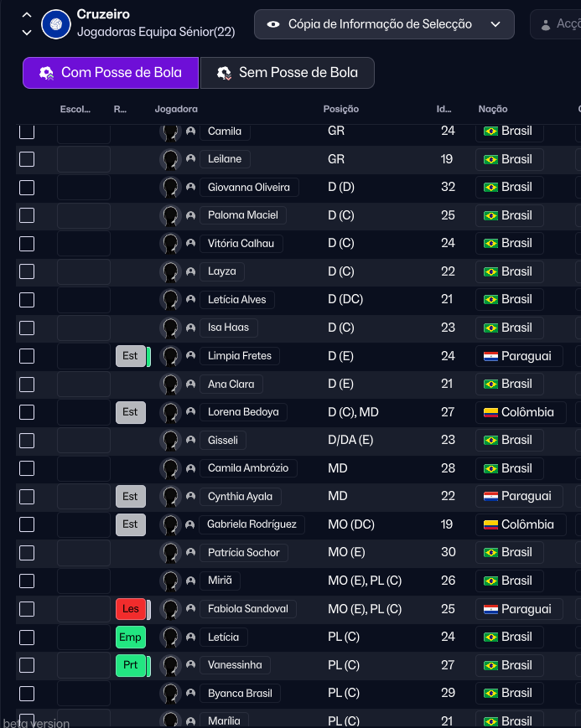Screen dimensions: 581x728
Task: Click the small person icon beside Miriã
Action: coord(191,581)
